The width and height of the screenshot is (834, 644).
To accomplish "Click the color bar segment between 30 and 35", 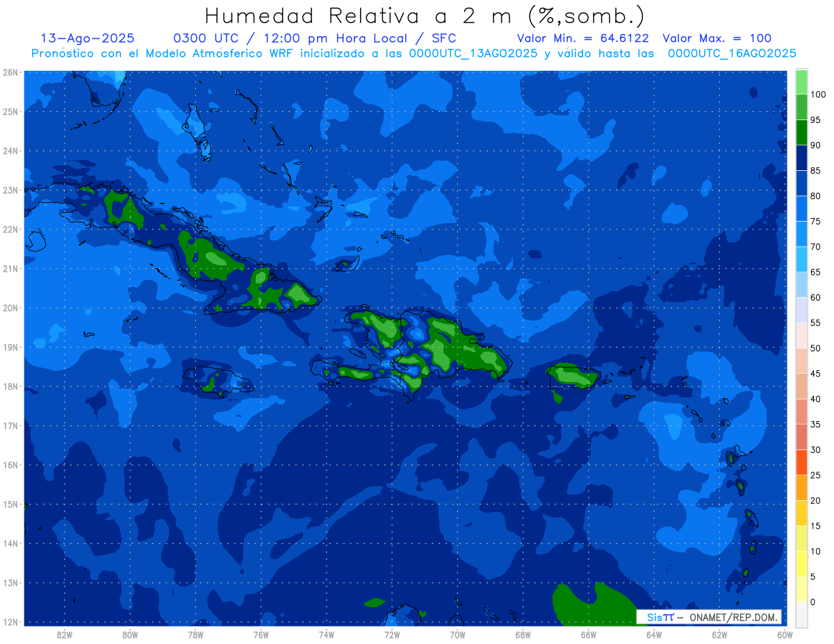I will 801,437.
